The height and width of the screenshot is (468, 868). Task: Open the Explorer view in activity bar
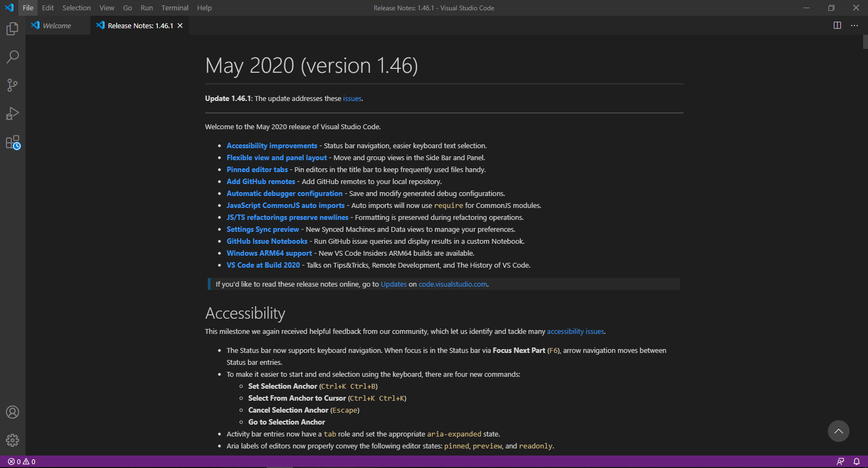tap(12, 29)
